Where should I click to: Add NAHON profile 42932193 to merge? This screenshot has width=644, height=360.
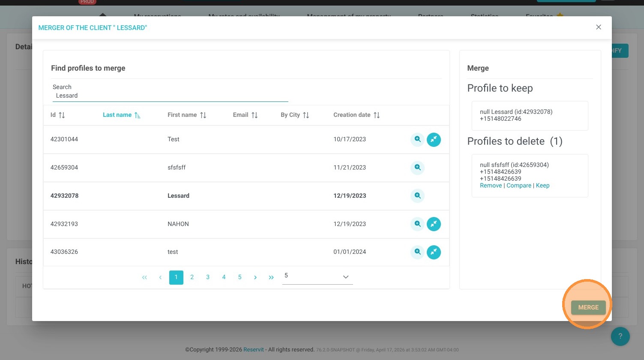click(x=434, y=224)
